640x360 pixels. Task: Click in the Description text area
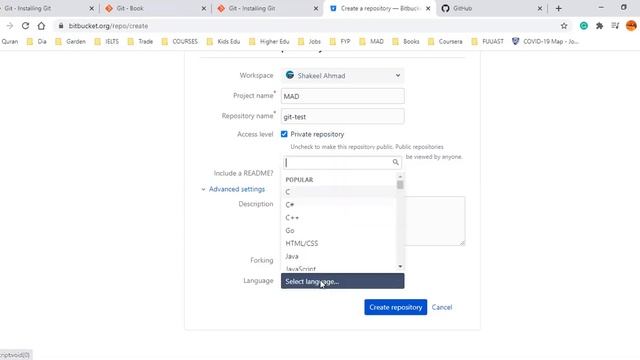click(435, 221)
